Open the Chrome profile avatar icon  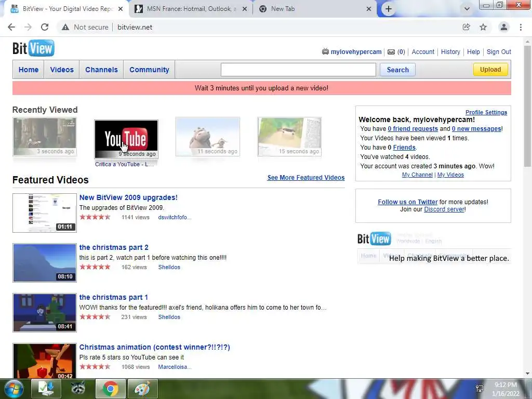(504, 27)
